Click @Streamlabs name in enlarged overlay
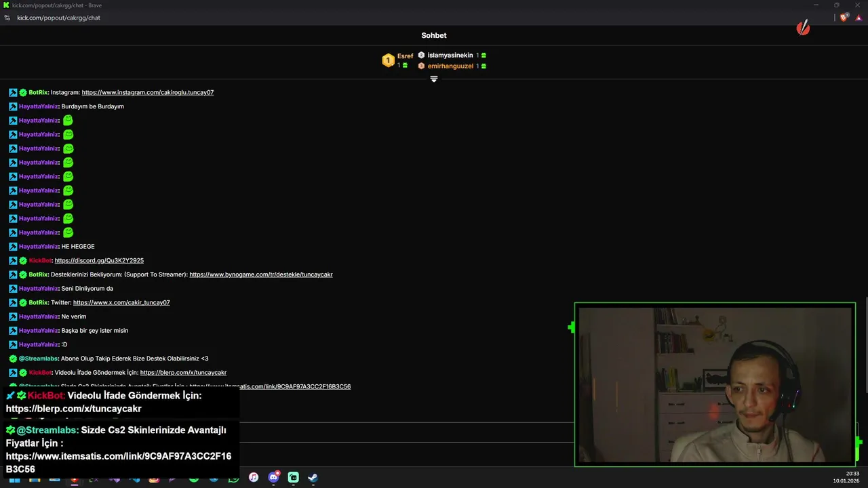This screenshot has height=488, width=868. [47, 430]
